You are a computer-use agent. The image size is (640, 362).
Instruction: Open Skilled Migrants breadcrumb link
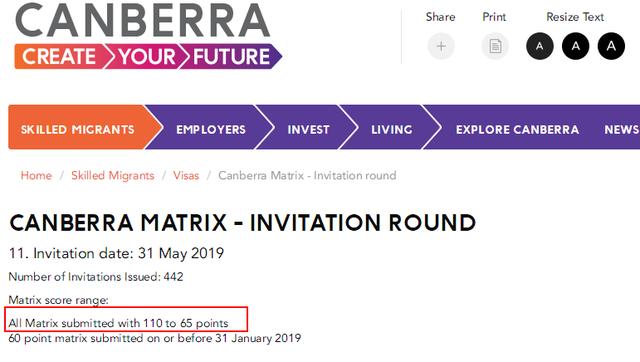coord(113,175)
